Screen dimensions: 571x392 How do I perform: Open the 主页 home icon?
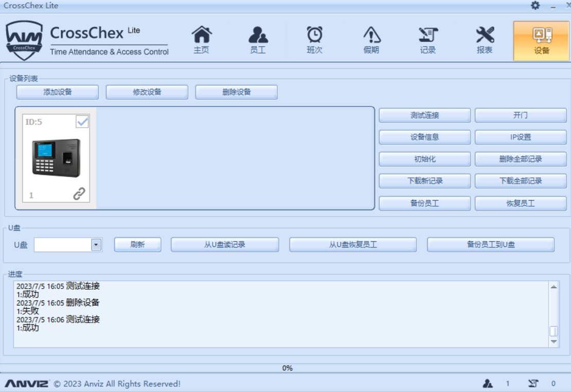(x=201, y=40)
